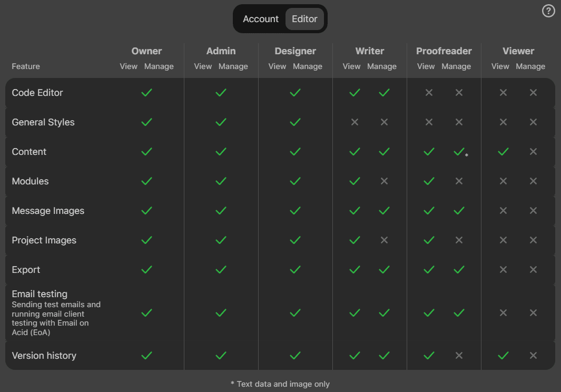561x392 pixels.
Task: Click Writer's View cross for General Styles
Action: (355, 122)
